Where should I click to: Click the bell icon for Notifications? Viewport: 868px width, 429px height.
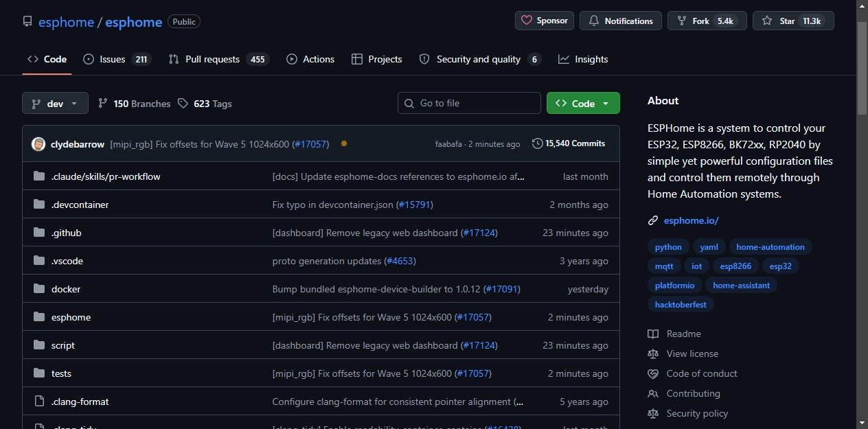pos(594,21)
